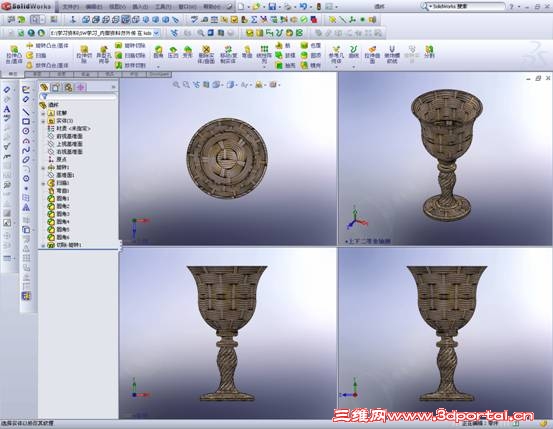Select the Spline sketch tool

26,150
